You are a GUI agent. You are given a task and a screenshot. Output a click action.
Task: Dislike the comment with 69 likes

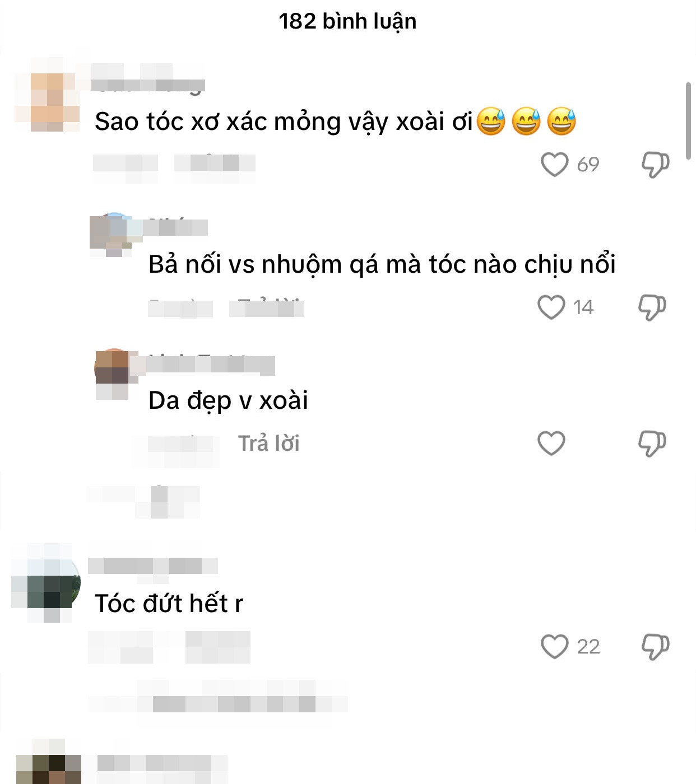(x=655, y=165)
